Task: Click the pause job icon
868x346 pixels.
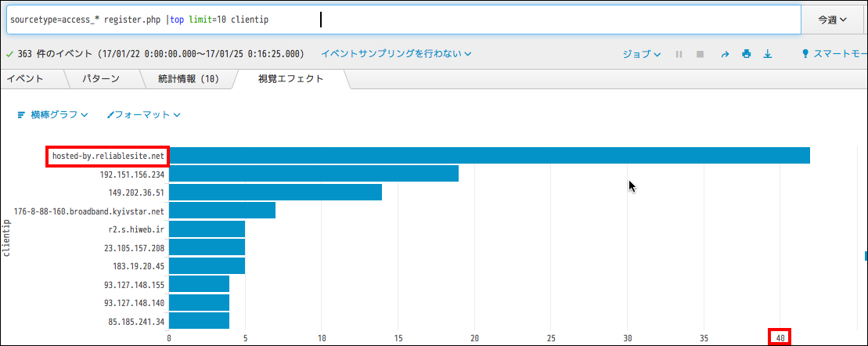Action: point(679,54)
